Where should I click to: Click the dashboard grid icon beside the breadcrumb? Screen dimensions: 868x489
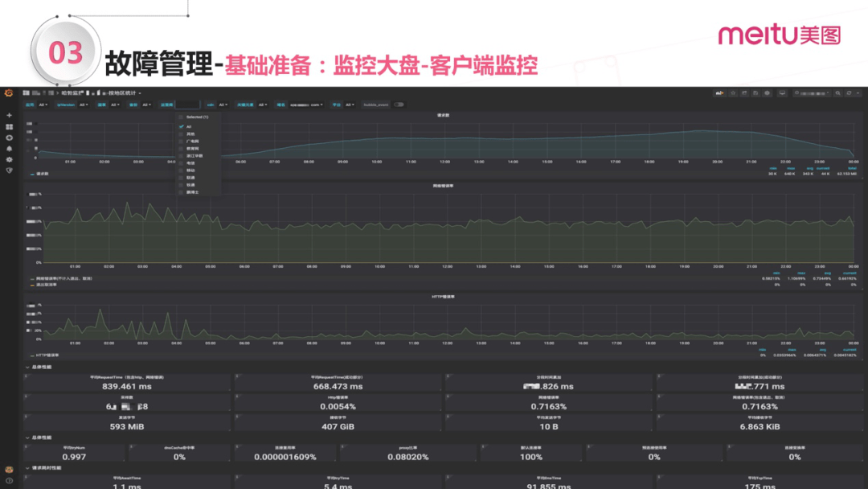coord(26,93)
